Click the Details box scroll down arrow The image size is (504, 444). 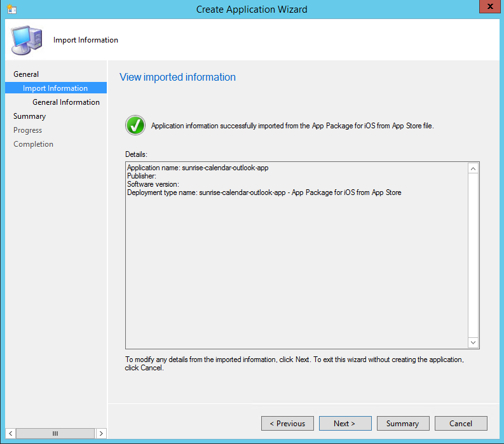473,342
